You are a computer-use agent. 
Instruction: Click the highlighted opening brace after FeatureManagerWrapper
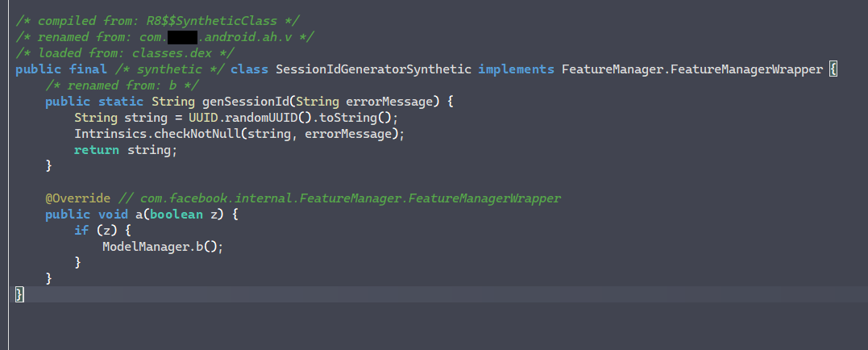point(833,70)
